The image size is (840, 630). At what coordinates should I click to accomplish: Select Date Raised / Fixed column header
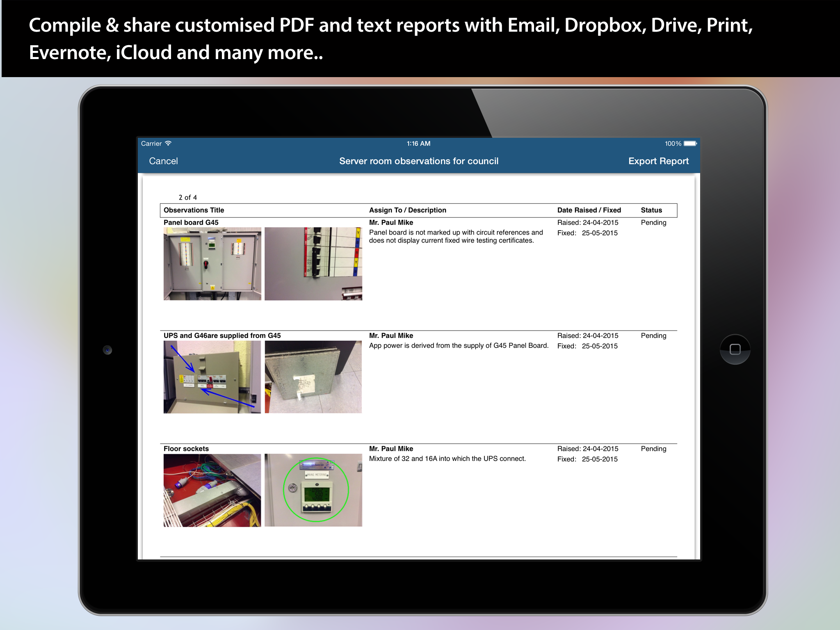[x=589, y=210]
